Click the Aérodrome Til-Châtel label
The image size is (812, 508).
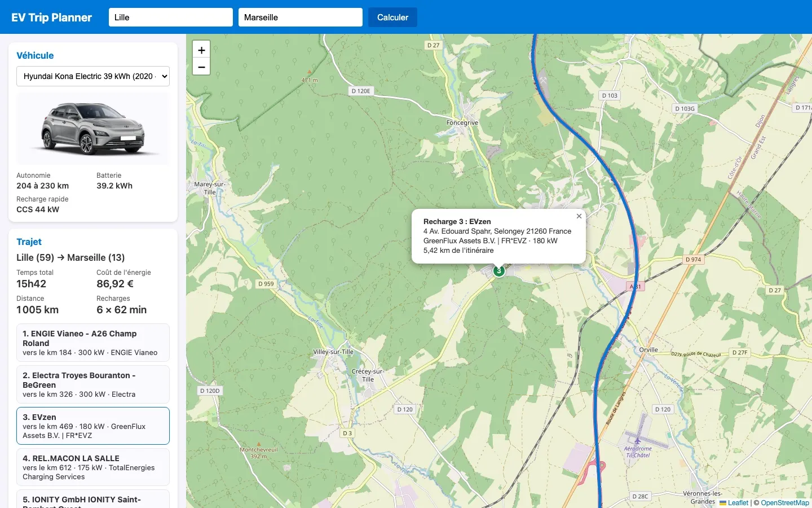(638, 452)
